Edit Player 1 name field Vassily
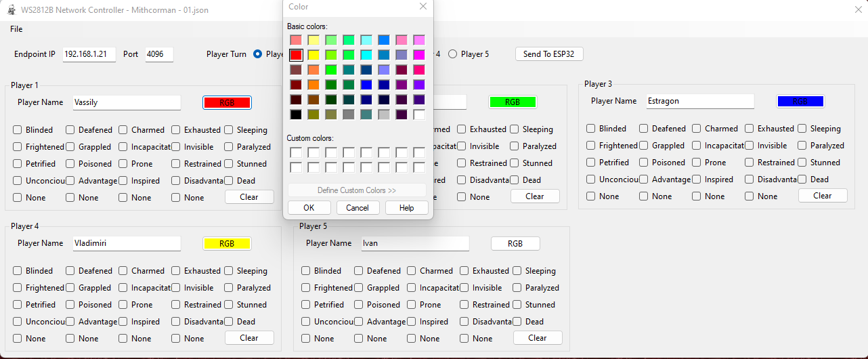Screen dimensions: 868x359 [x=127, y=102]
